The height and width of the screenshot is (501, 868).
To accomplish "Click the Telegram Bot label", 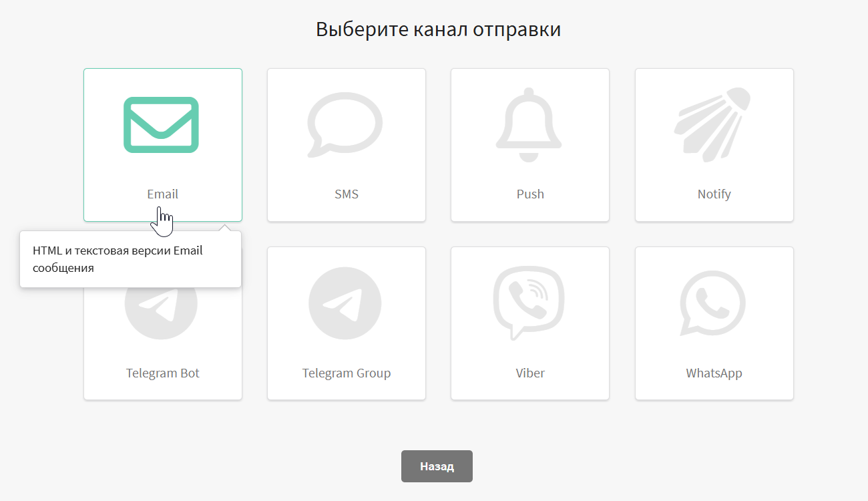I will pyautogui.click(x=163, y=373).
